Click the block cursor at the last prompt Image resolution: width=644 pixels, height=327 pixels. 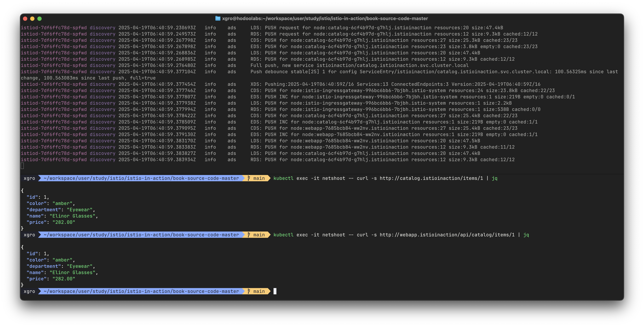275,291
